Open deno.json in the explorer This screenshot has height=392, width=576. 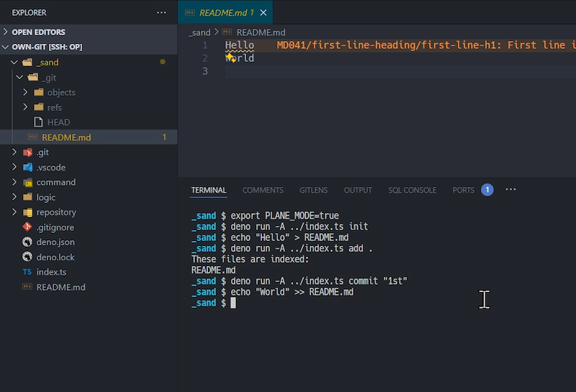[55, 242]
